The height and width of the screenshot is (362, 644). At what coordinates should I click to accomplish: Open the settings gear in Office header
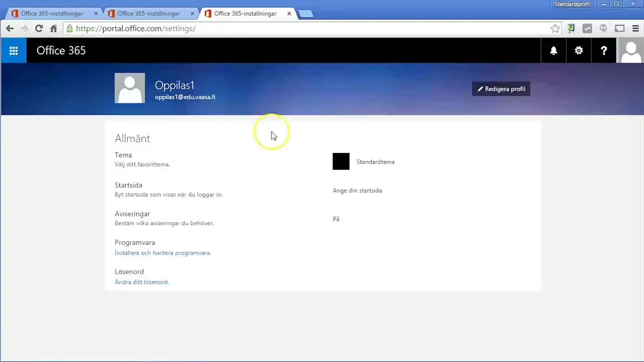(579, 50)
